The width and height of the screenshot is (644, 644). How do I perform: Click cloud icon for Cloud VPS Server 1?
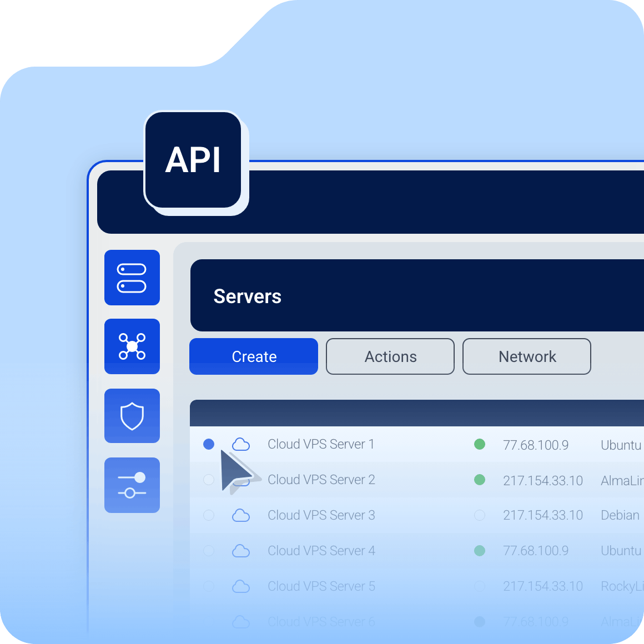point(241,444)
